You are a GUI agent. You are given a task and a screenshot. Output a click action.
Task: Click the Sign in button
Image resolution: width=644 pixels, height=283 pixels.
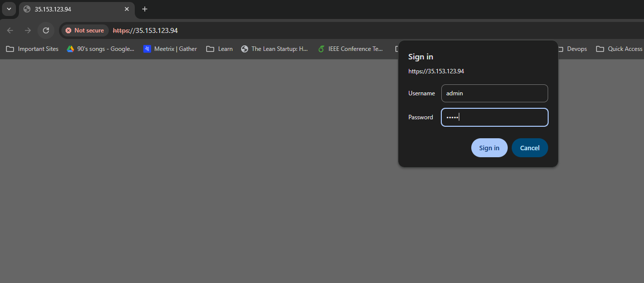click(489, 148)
